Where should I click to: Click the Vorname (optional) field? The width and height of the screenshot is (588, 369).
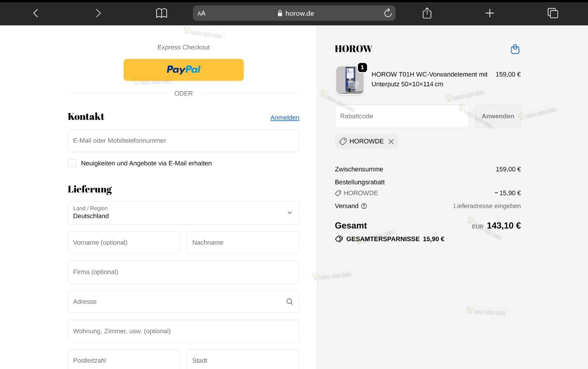[124, 243]
